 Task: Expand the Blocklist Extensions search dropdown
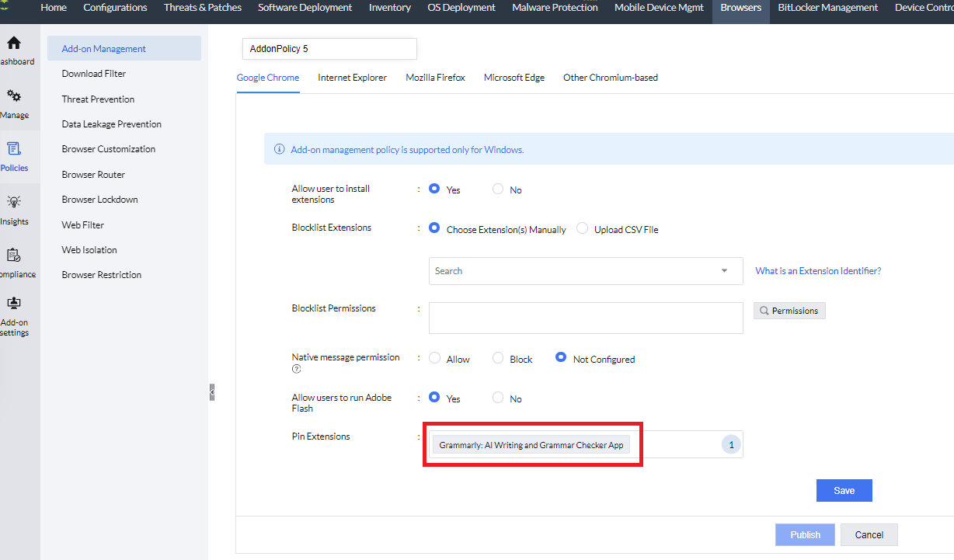click(x=724, y=271)
